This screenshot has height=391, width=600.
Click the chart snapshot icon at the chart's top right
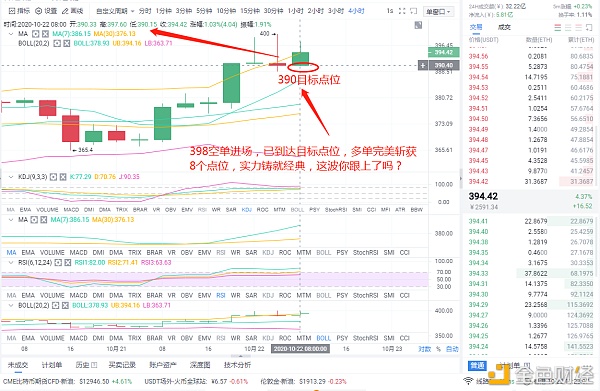click(x=418, y=25)
